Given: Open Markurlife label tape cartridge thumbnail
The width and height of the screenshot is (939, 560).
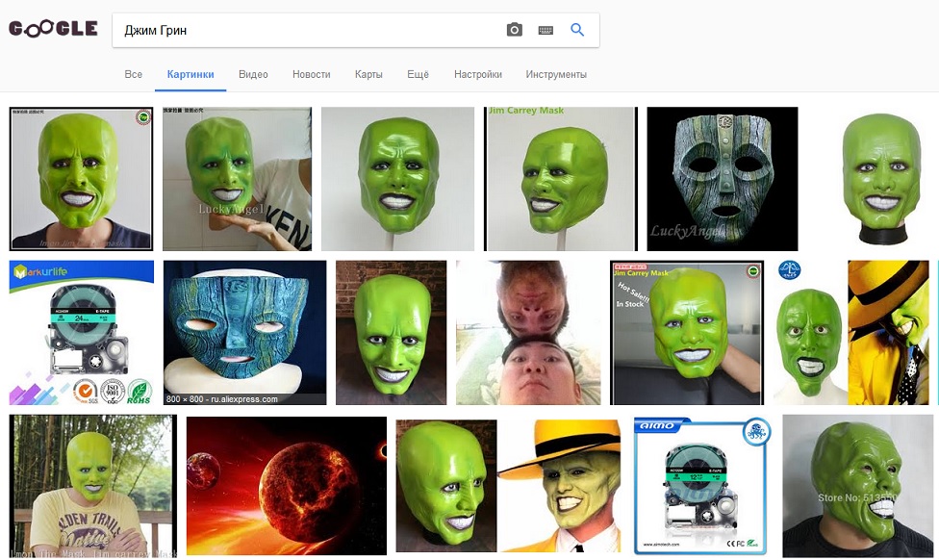Looking at the screenshot, I should tap(82, 332).
